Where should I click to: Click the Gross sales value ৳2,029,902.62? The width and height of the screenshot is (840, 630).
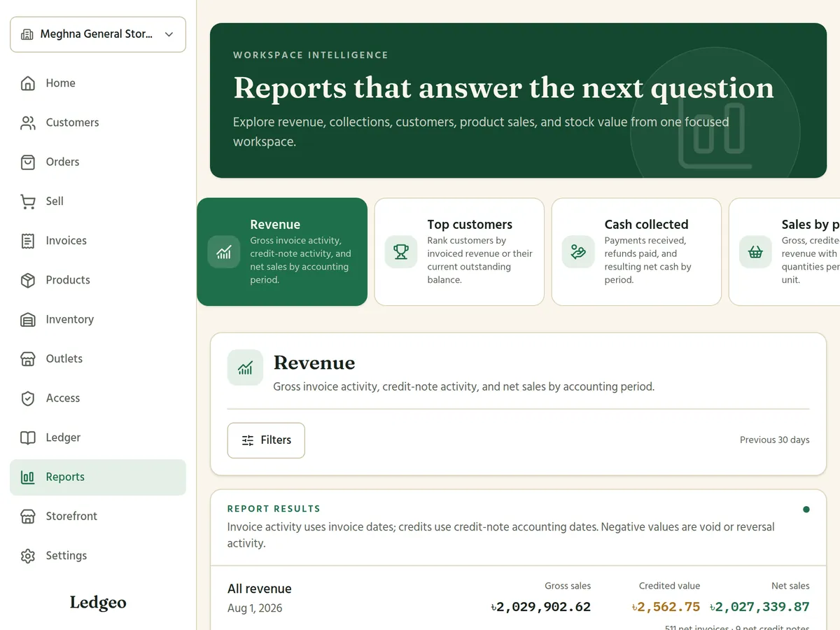541,607
